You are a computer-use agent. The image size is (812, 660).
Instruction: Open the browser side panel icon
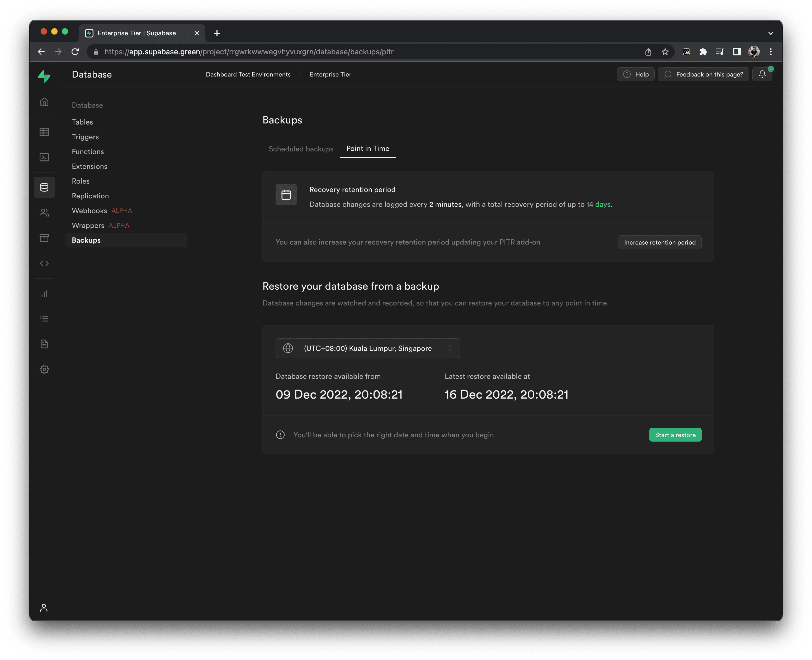737,52
